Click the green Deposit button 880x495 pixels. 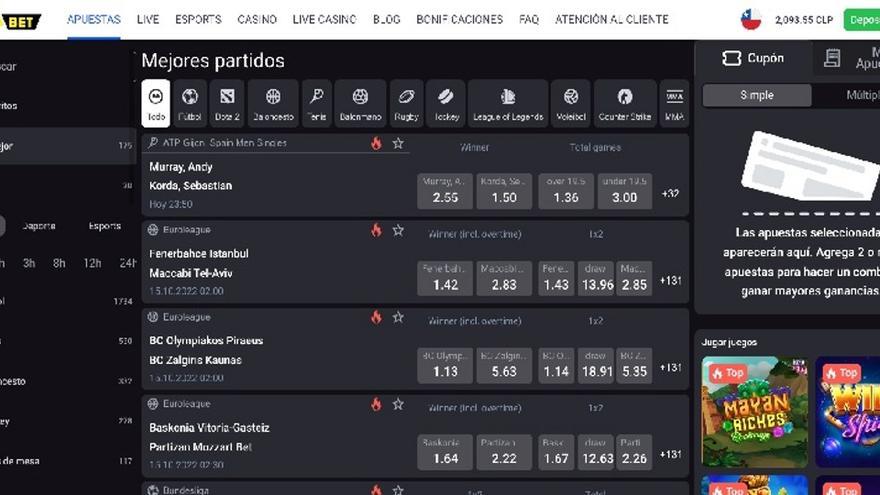(862, 20)
